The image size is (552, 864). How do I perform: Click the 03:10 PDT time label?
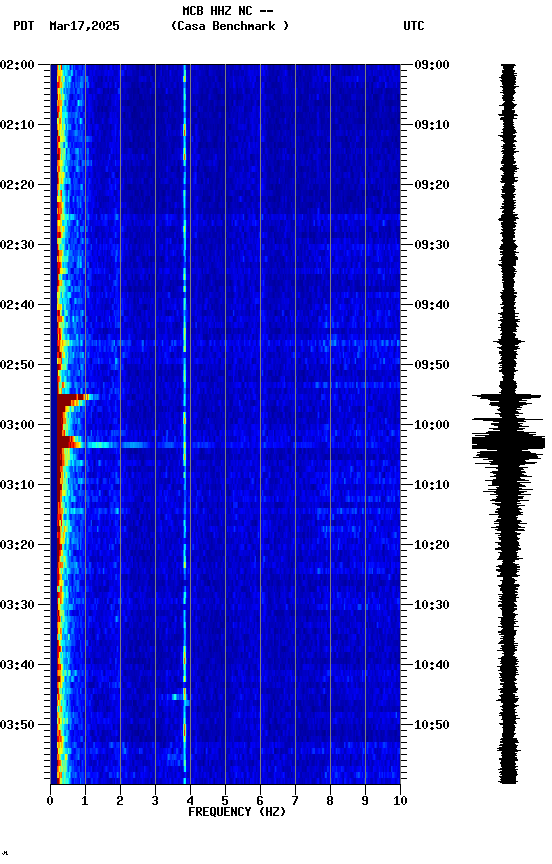(17, 485)
